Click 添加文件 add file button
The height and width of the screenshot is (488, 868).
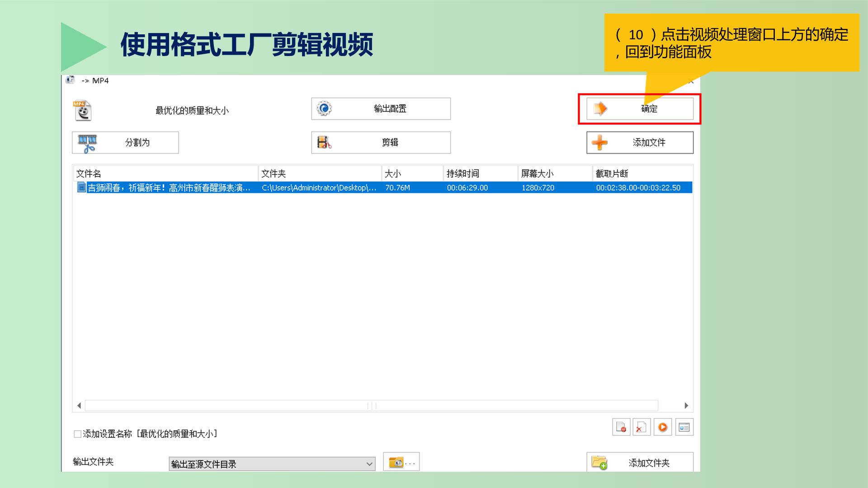pos(640,142)
